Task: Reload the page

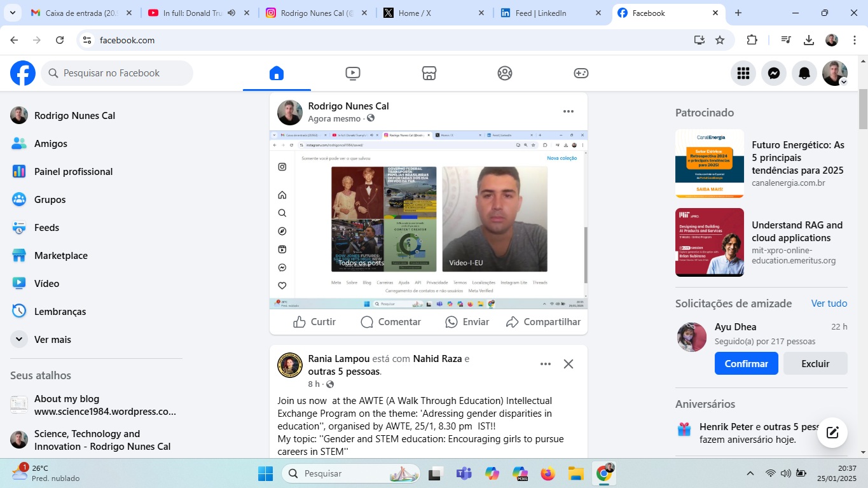Action: pos(60,40)
